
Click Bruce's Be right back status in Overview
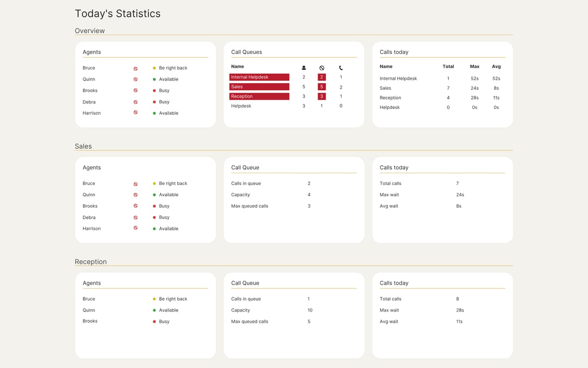point(173,68)
